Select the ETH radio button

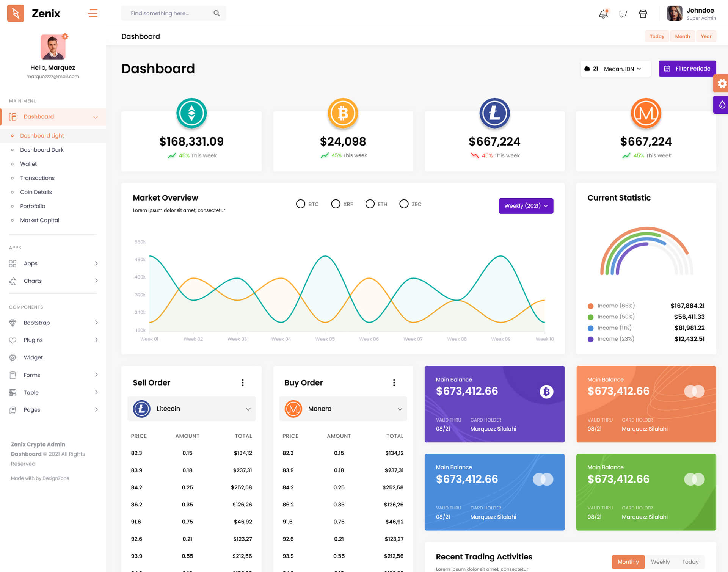point(370,204)
